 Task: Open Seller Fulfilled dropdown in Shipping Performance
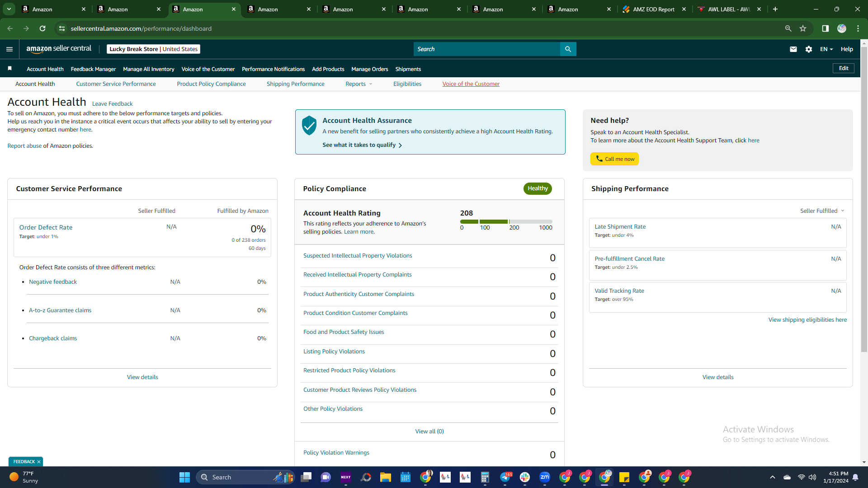tap(822, 211)
